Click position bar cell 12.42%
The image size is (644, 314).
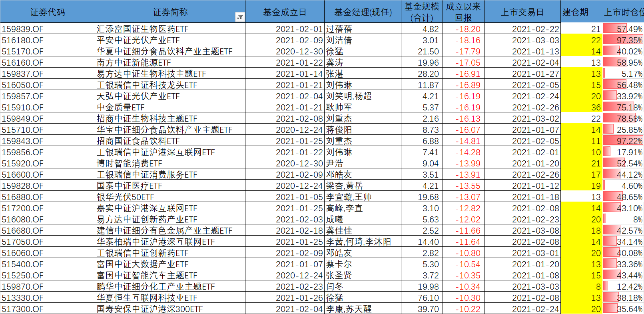tap(623, 286)
